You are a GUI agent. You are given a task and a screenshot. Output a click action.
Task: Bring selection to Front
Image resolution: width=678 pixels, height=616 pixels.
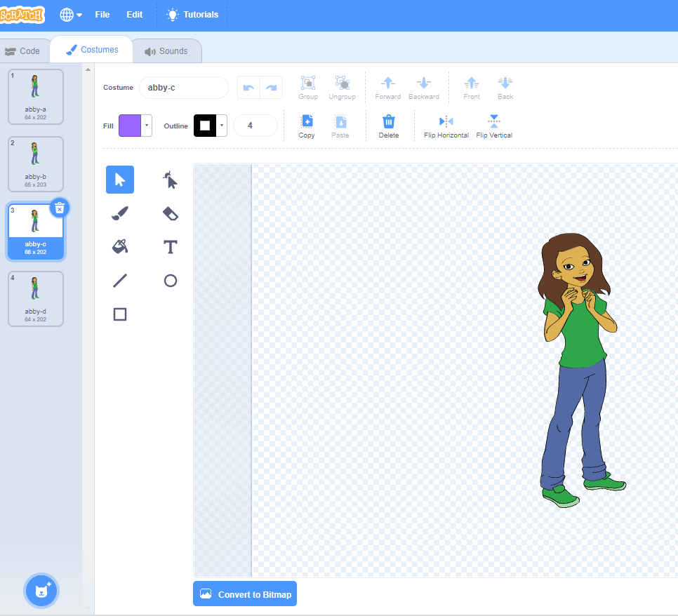(x=472, y=88)
